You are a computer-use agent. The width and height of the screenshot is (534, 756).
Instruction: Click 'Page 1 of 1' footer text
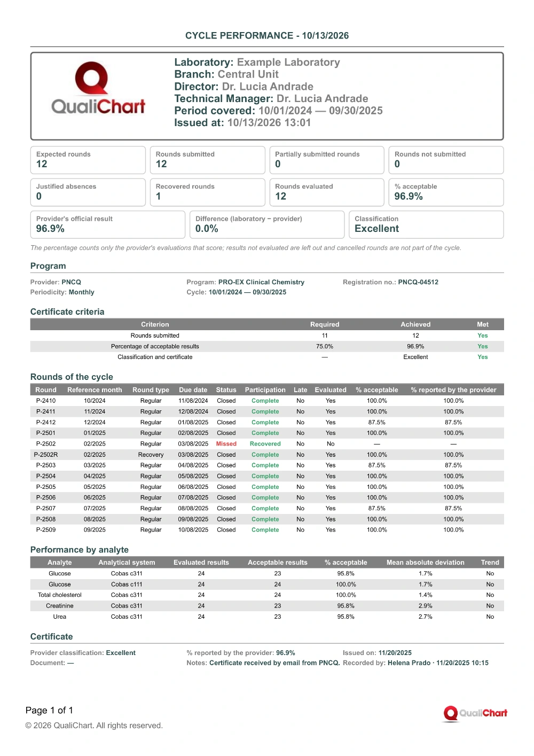49,711
